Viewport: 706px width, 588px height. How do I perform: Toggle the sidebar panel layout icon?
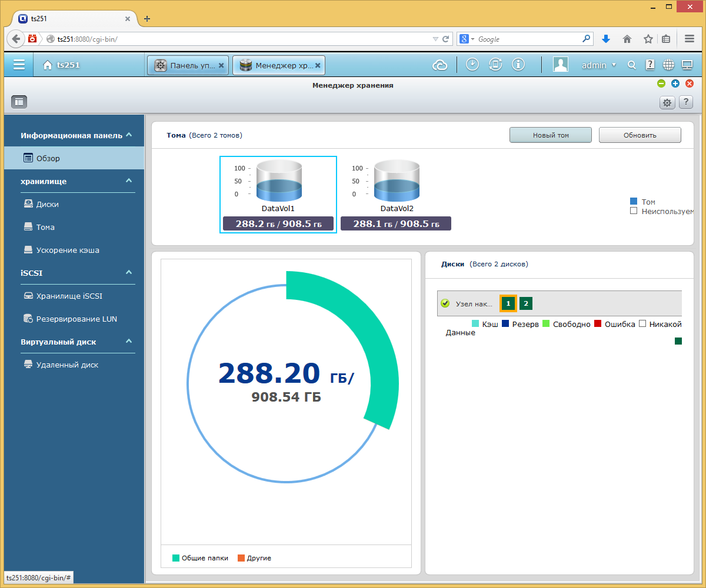(x=19, y=102)
